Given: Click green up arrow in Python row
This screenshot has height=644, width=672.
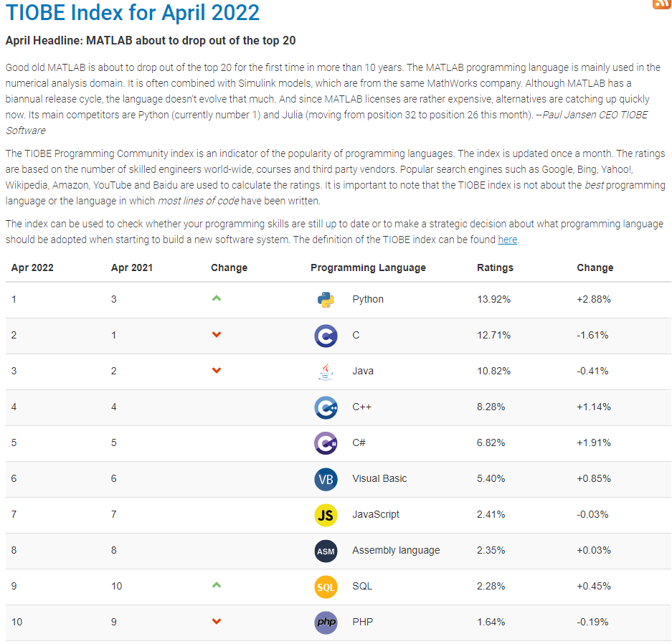Looking at the screenshot, I should tap(217, 298).
